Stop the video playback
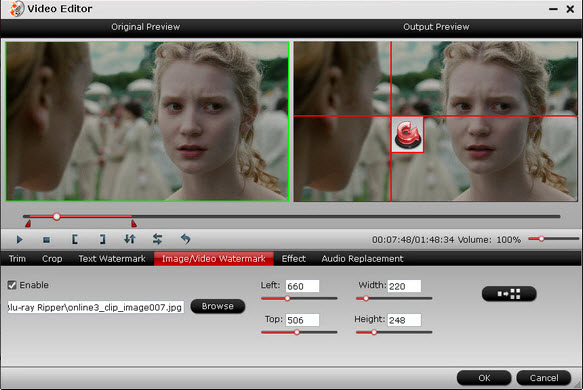Viewport: 583px width, 390px height. [46, 240]
